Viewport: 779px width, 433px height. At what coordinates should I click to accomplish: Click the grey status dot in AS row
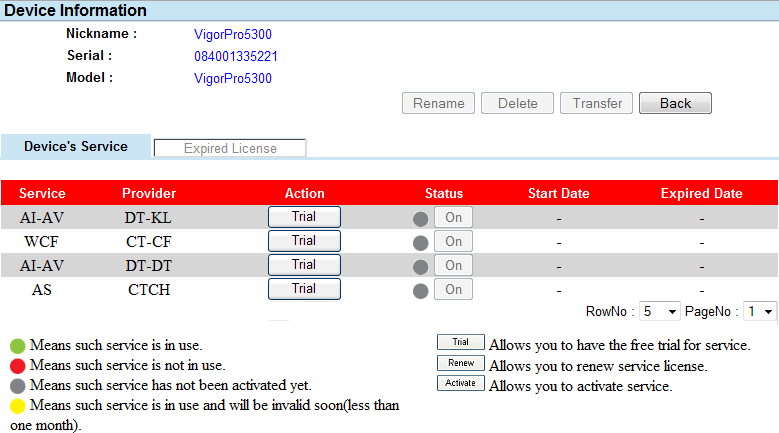[x=420, y=291]
